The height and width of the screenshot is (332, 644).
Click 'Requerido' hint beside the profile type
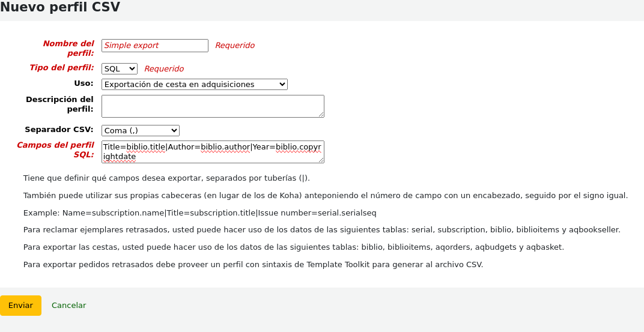(163, 69)
